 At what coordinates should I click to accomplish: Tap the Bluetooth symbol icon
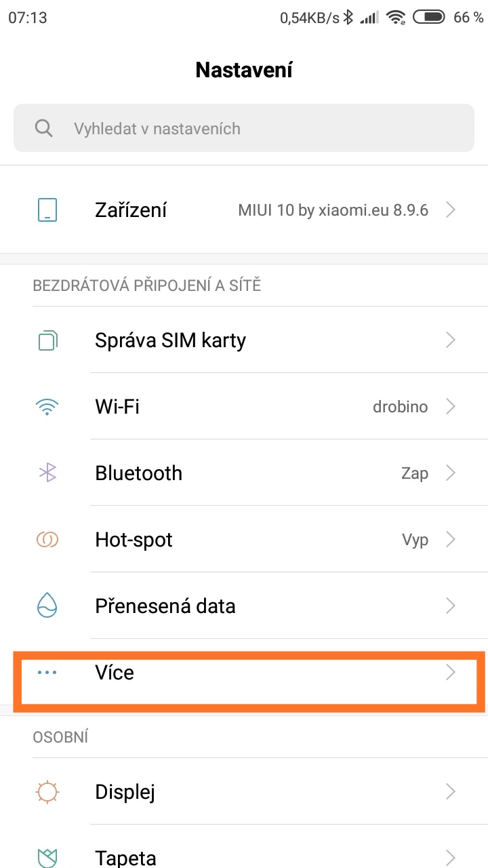pyautogui.click(x=47, y=473)
